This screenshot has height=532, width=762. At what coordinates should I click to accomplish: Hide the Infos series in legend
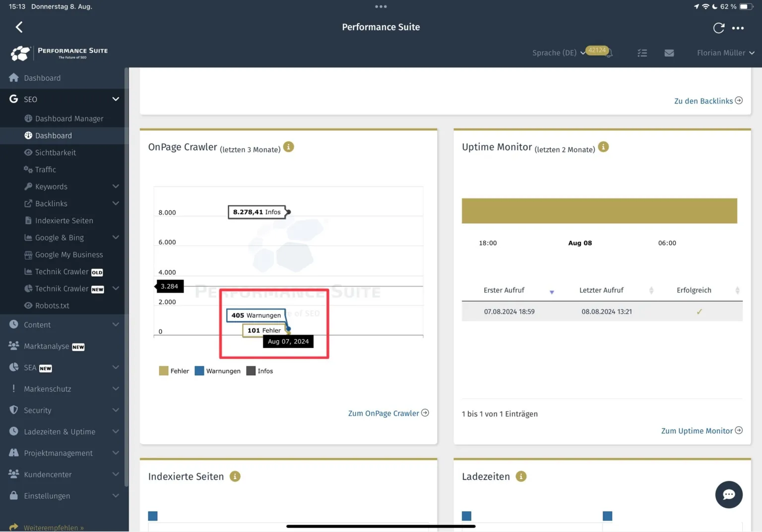coord(260,371)
